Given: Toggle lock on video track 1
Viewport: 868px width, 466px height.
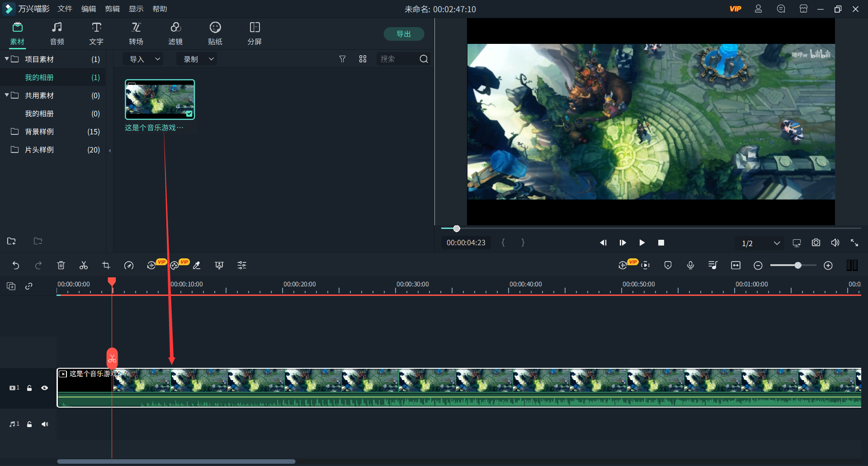Looking at the screenshot, I should coord(29,388).
